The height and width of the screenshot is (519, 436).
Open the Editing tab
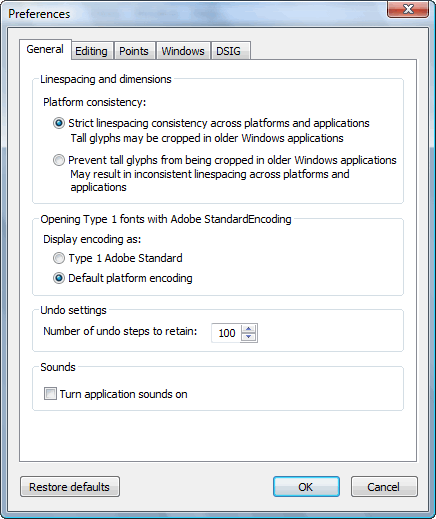pos(91,51)
